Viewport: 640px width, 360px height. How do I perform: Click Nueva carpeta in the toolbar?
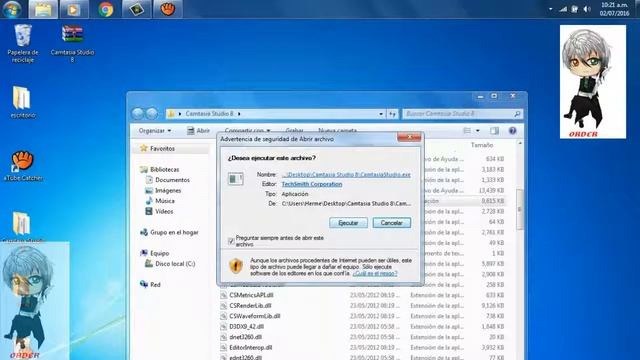tap(337, 131)
